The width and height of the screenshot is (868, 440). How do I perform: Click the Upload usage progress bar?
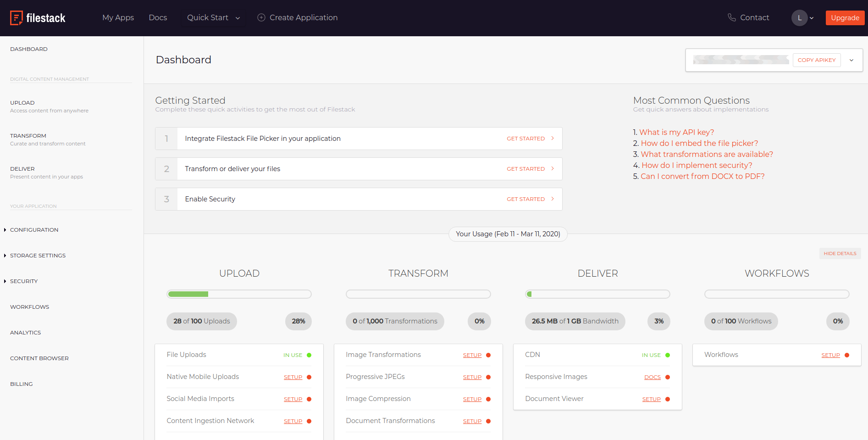coord(239,294)
